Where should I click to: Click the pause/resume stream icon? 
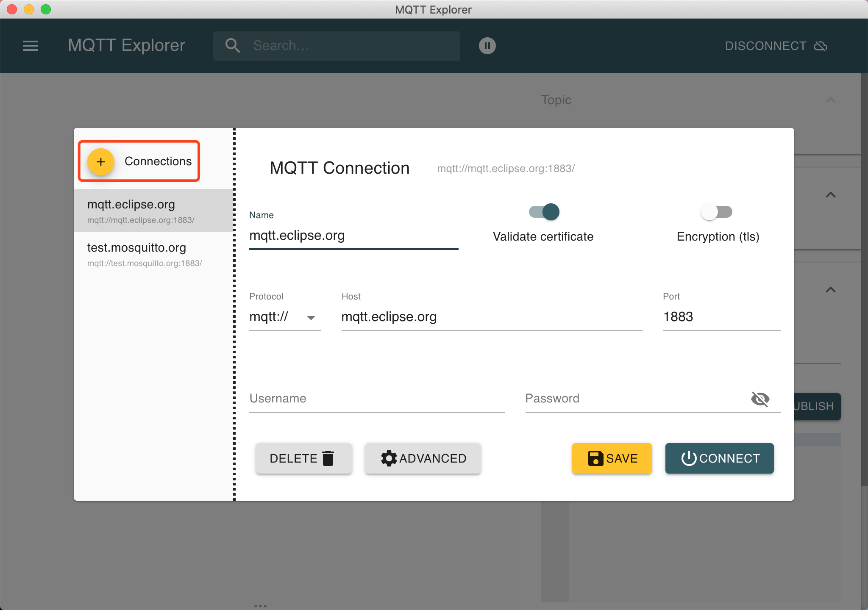(x=487, y=46)
